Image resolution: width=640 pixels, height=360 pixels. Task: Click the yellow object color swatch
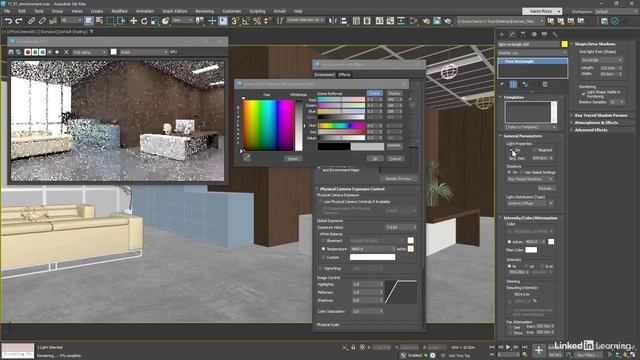tap(564, 44)
